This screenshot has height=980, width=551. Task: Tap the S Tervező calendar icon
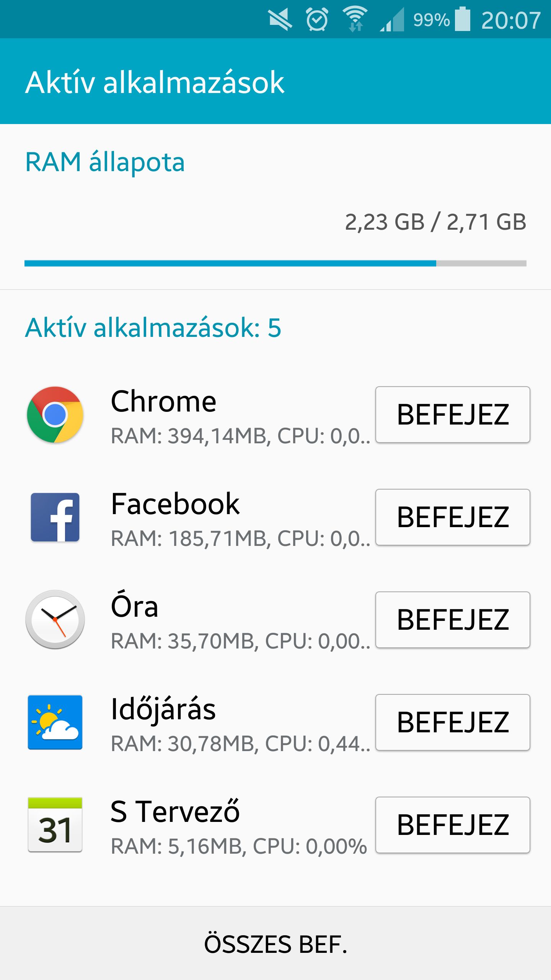(x=55, y=825)
